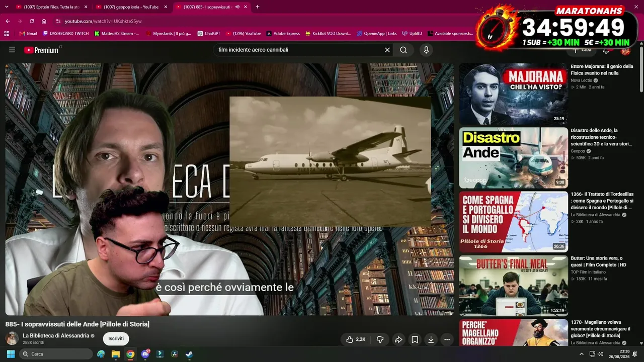Open Chrome from the taskbar

[130, 354]
